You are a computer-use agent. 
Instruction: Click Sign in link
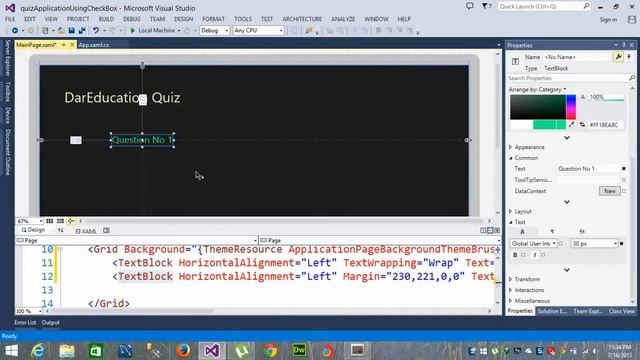point(608,20)
